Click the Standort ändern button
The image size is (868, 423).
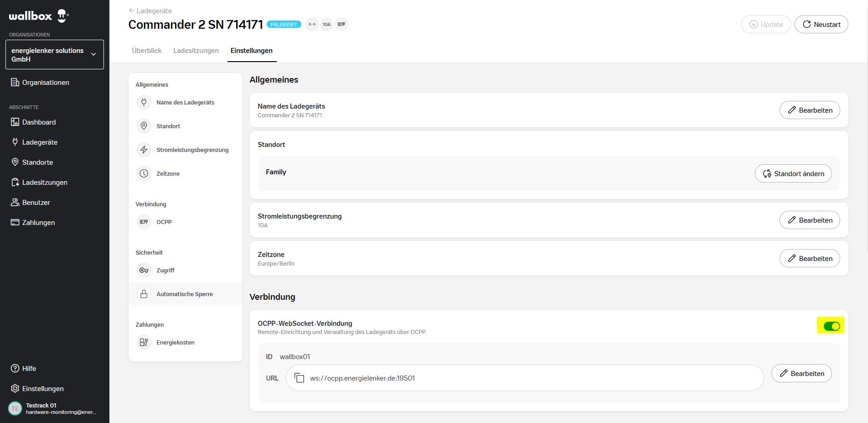793,173
